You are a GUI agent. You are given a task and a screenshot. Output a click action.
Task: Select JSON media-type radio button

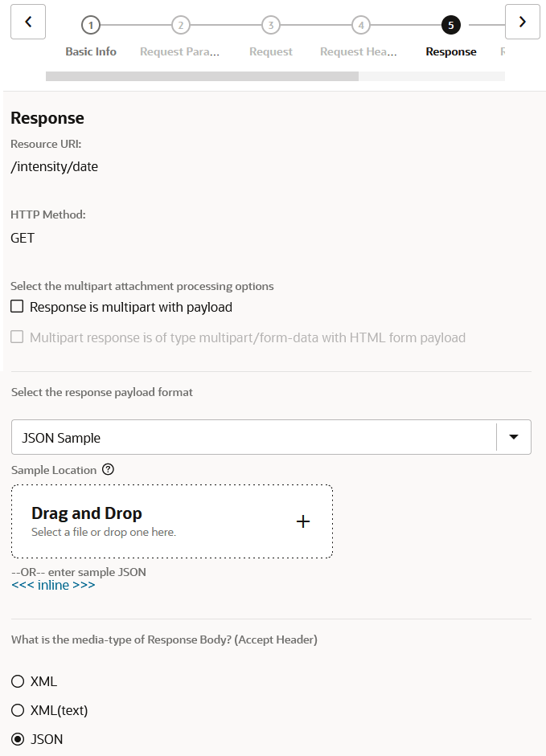point(18,739)
